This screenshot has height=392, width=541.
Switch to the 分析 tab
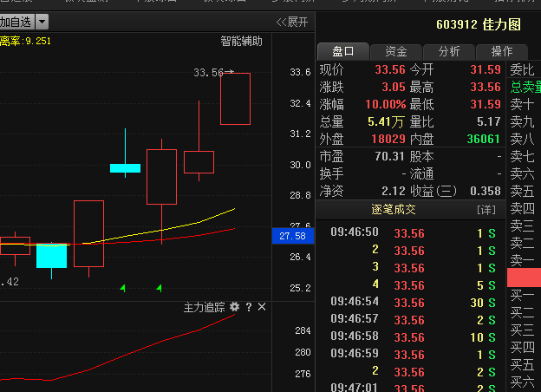449,51
